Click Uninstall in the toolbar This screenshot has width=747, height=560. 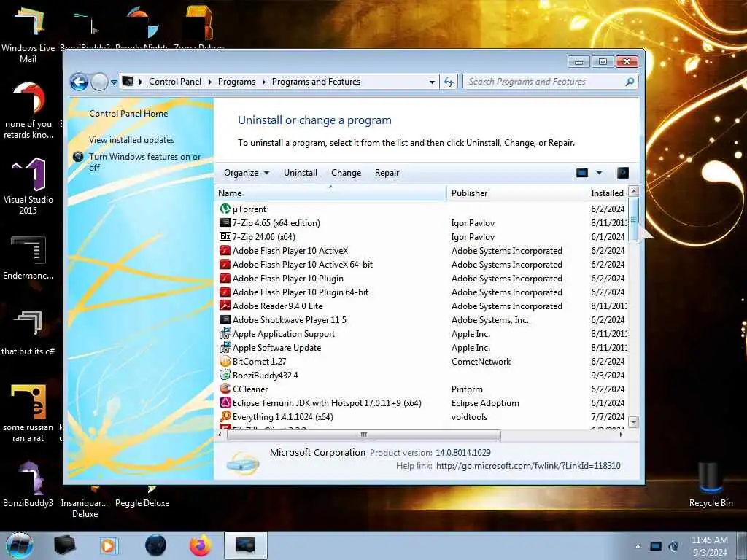pos(300,172)
